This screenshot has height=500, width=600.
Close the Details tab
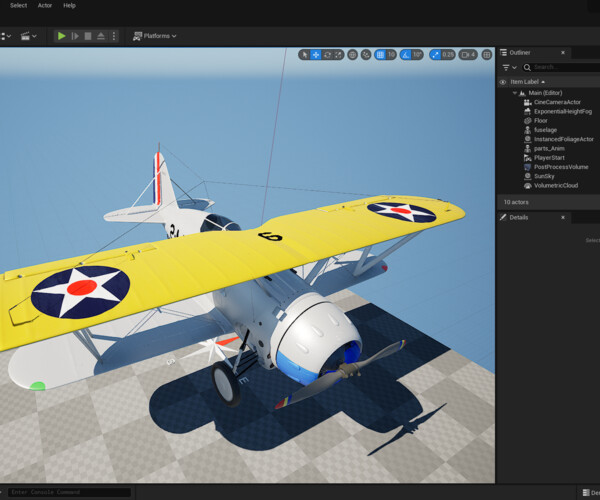click(563, 217)
